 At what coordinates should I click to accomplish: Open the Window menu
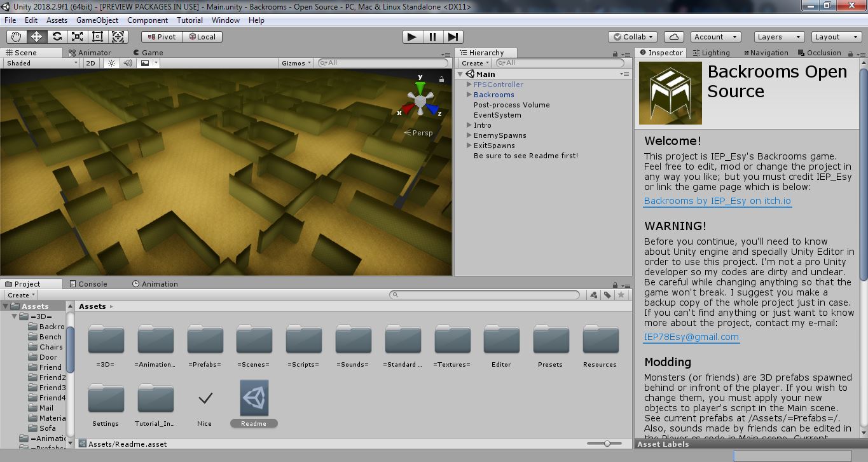tap(226, 20)
